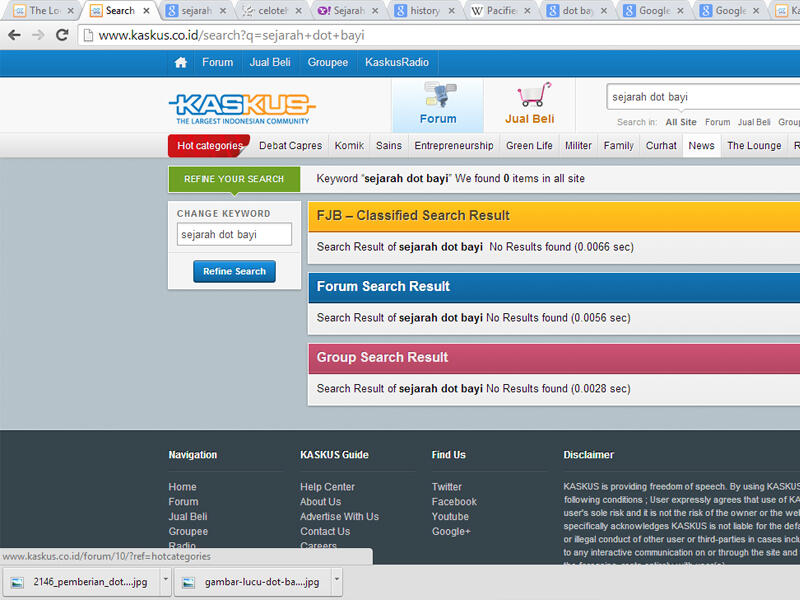Screen dimensions: 800x600
Task: Open the Debat Capres category
Action: click(x=290, y=146)
